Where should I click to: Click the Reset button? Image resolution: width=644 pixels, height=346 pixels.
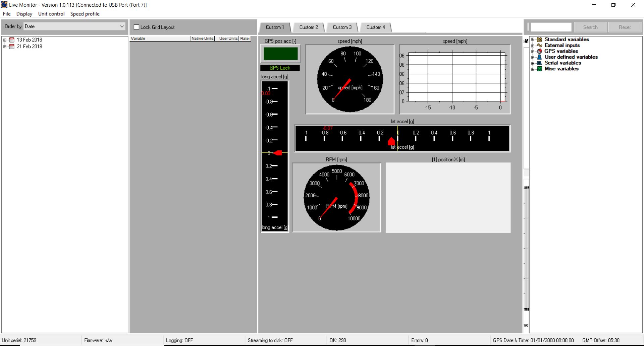click(x=625, y=27)
